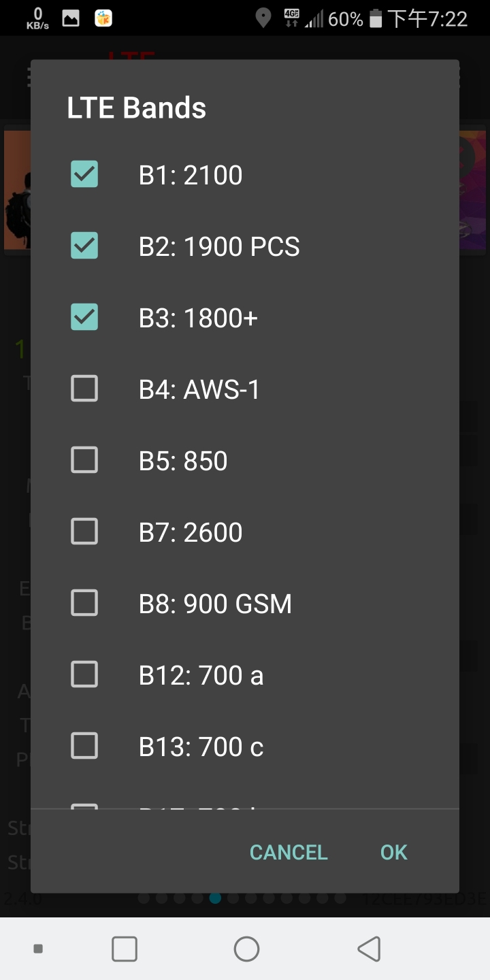Tap the location pin status icon

click(263, 18)
